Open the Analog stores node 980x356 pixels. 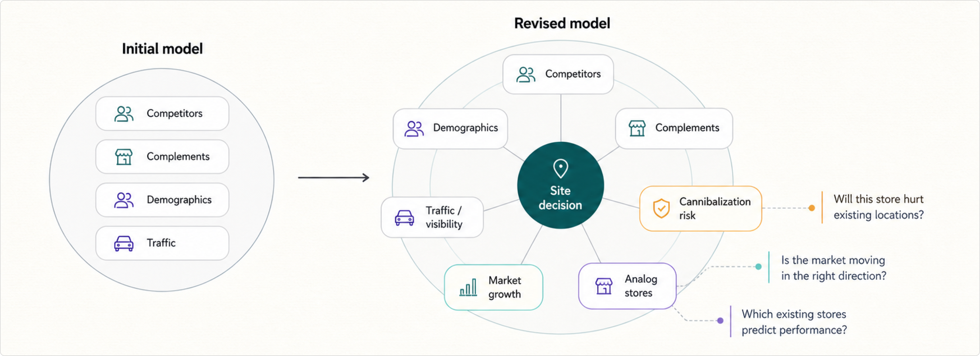(627, 286)
